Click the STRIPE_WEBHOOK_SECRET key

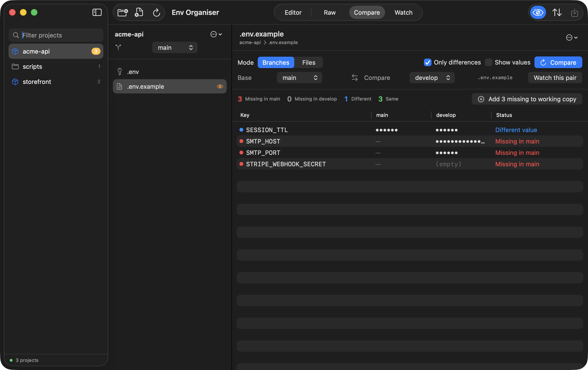click(286, 164)
